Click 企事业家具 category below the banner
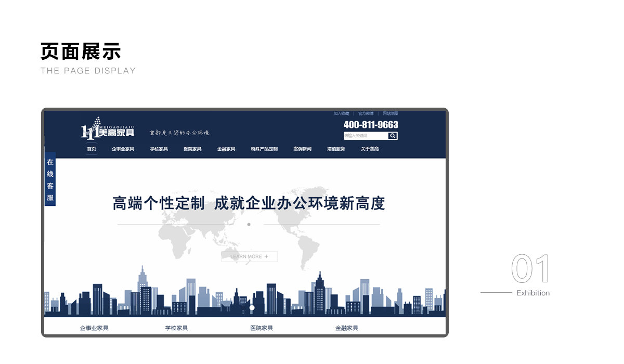Viewport: 624px width, 364px height. click(94, 328)
